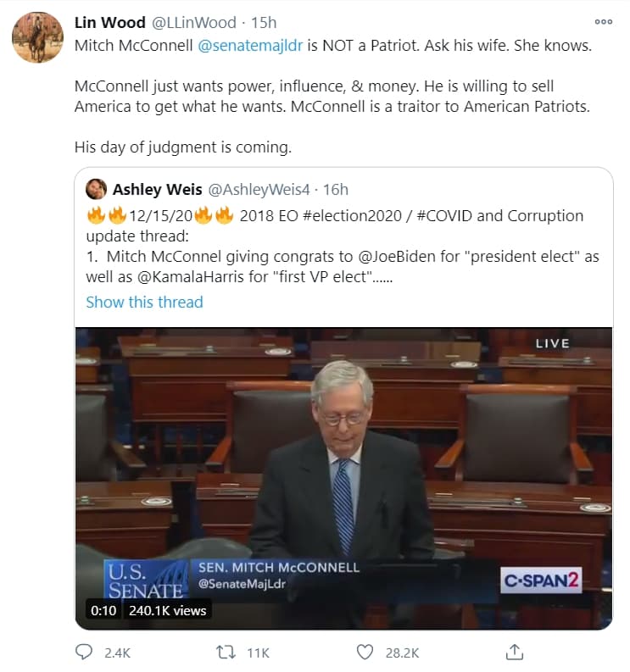Open the three-dot more options menu
630x672 pixels.
604,22
